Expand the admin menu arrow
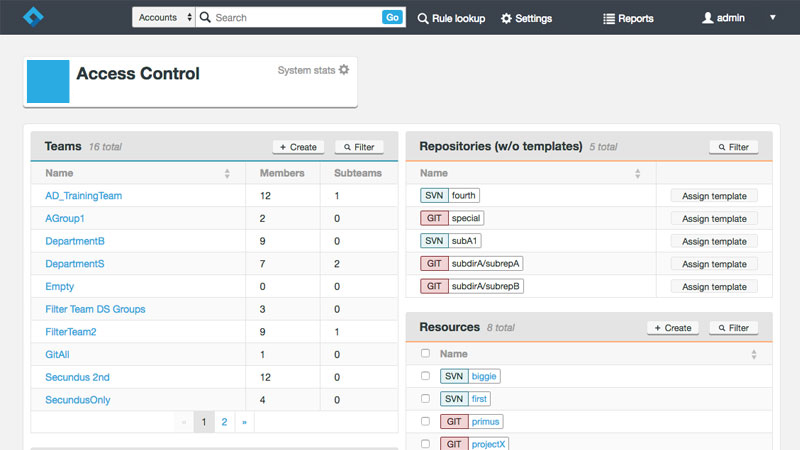 (773, 17)
